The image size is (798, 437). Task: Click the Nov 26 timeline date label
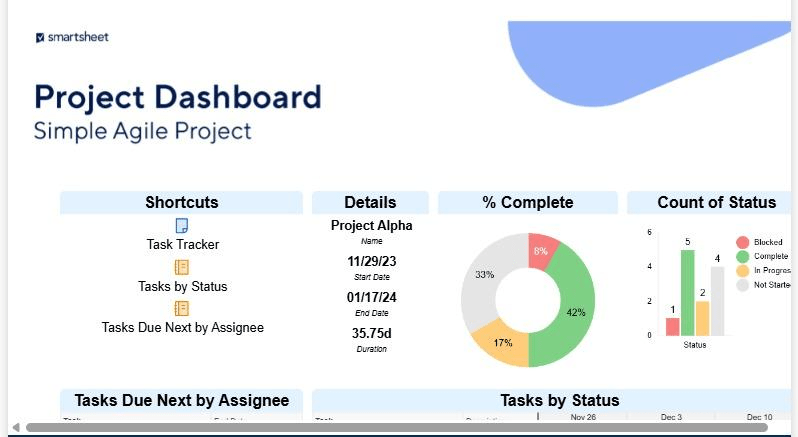click(x=583, y=417)
